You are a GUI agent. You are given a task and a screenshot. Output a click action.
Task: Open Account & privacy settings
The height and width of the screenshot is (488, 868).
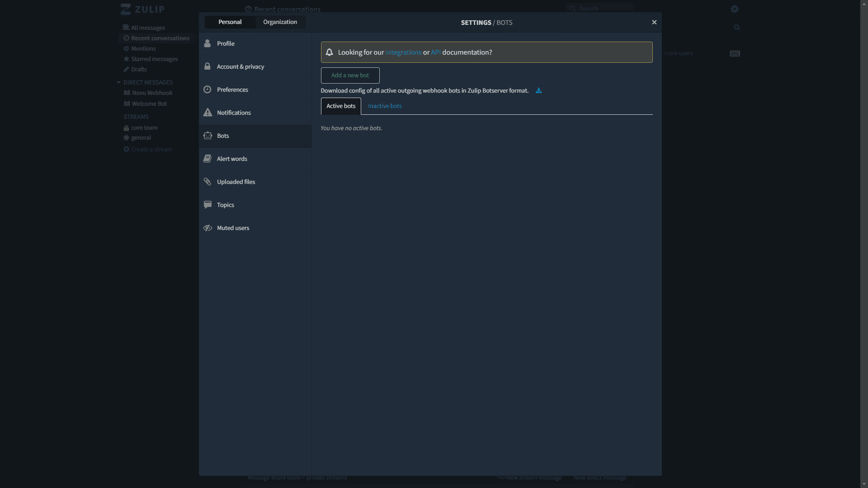coord(255,67)
